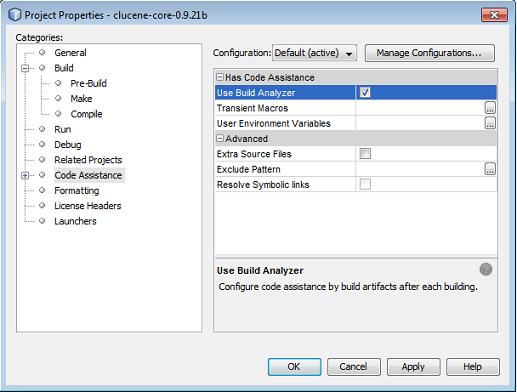Open the Configuration dropdown
Screen dimensions: 517x392
tap(314, 53)
